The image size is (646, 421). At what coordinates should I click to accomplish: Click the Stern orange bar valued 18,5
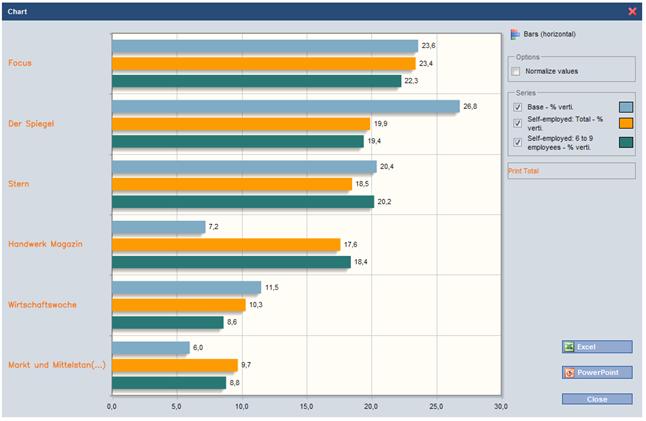232,184
